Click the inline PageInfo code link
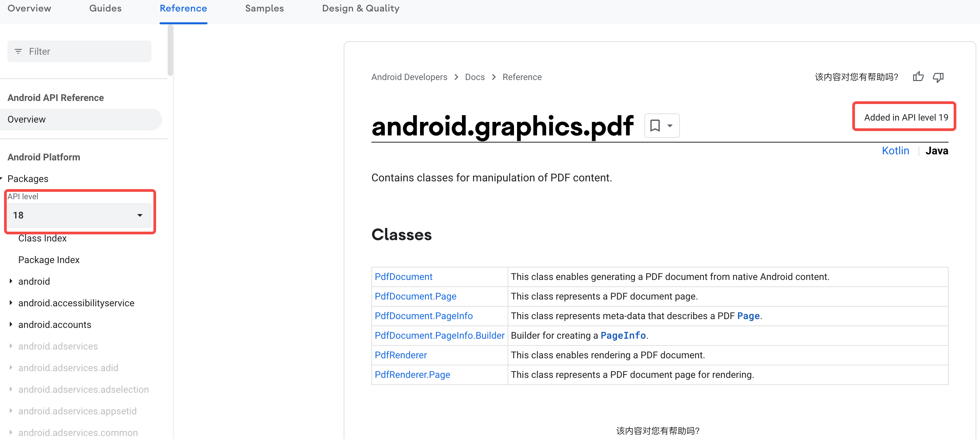 click(623, 336)
